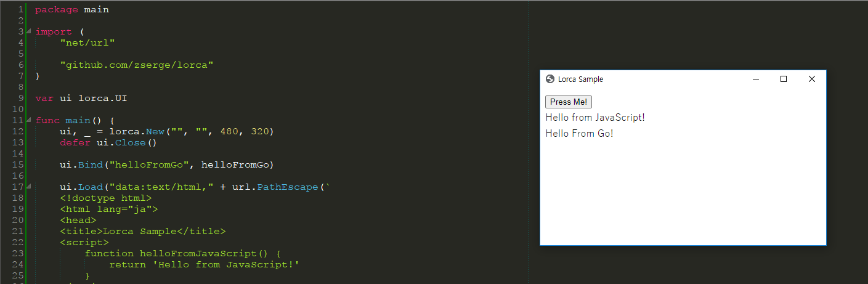Click the lorca.New call on line 12
Screen dimensions: 868x284
[x=191, y=131]
